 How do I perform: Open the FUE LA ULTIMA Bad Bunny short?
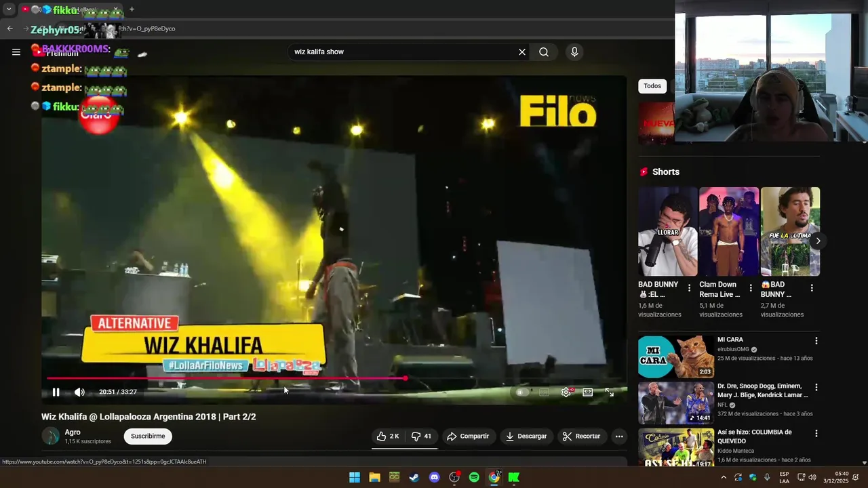[x=790, y=231]
